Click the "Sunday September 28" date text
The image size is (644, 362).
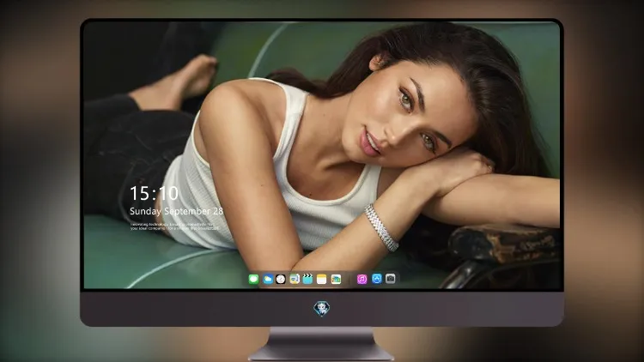coord(177,211)
